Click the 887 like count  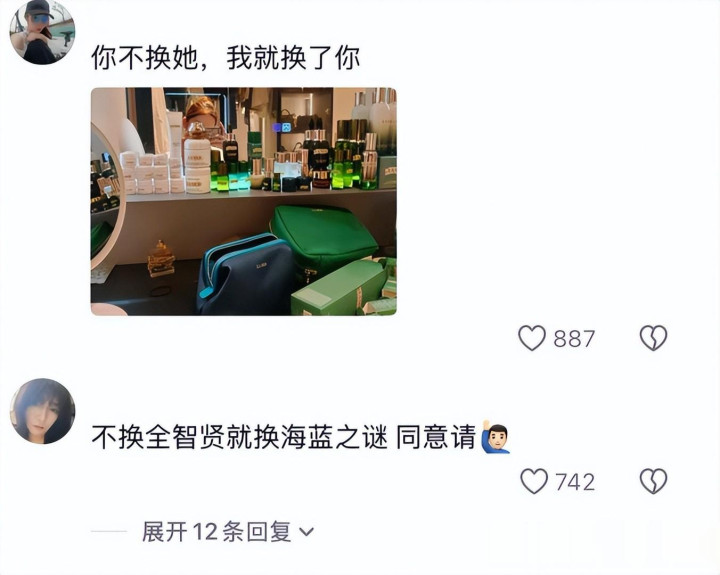[x=574, y=339]
